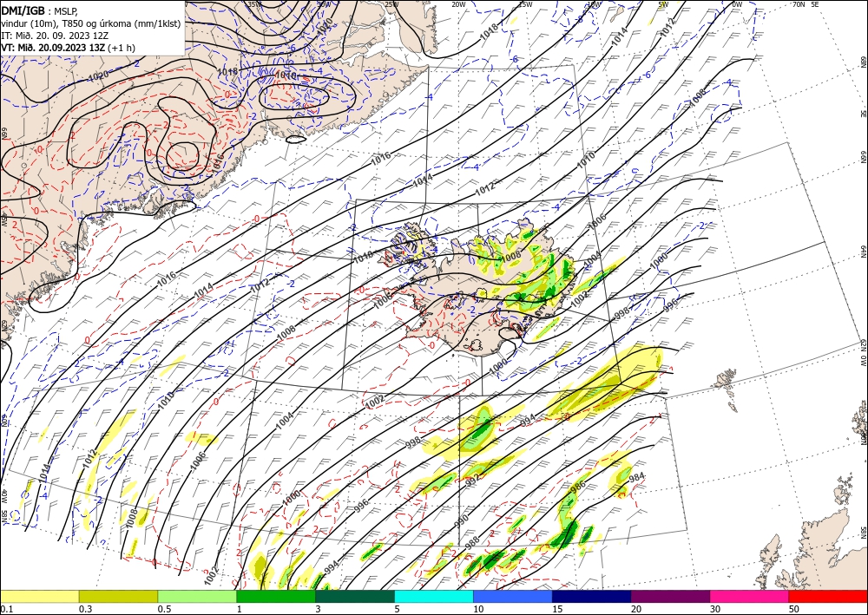Click the 35W longitude label at top
This screenshot has height=615, width=868.
click(254, 4)
